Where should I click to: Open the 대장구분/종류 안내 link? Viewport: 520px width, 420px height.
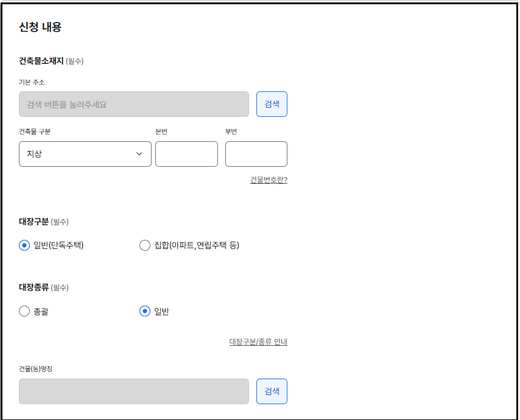click(258, 341)
